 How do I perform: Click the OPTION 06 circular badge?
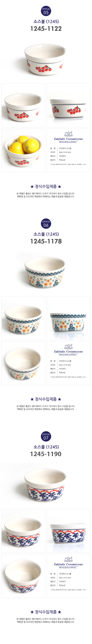46,224
